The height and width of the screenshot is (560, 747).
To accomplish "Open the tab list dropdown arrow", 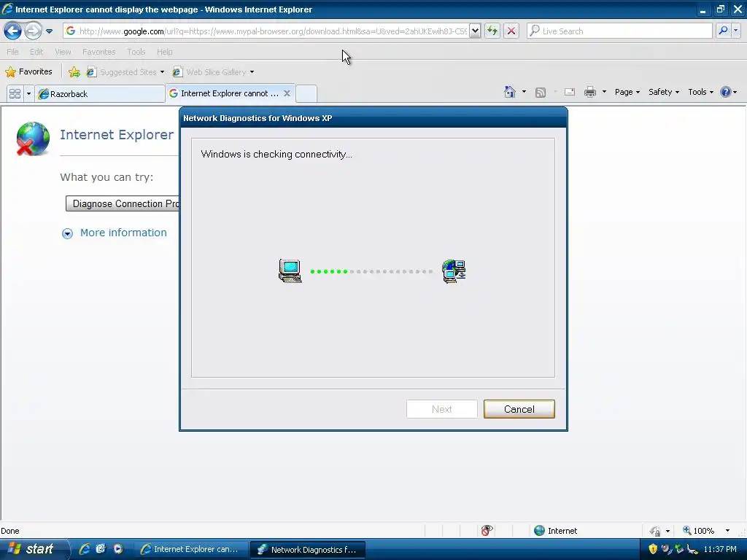I will click(28, 93).
